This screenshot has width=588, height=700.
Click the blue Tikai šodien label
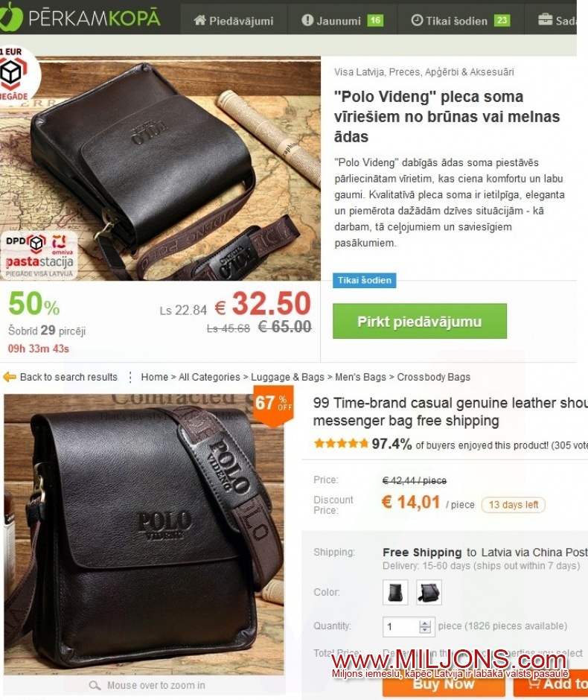point(364,280)
